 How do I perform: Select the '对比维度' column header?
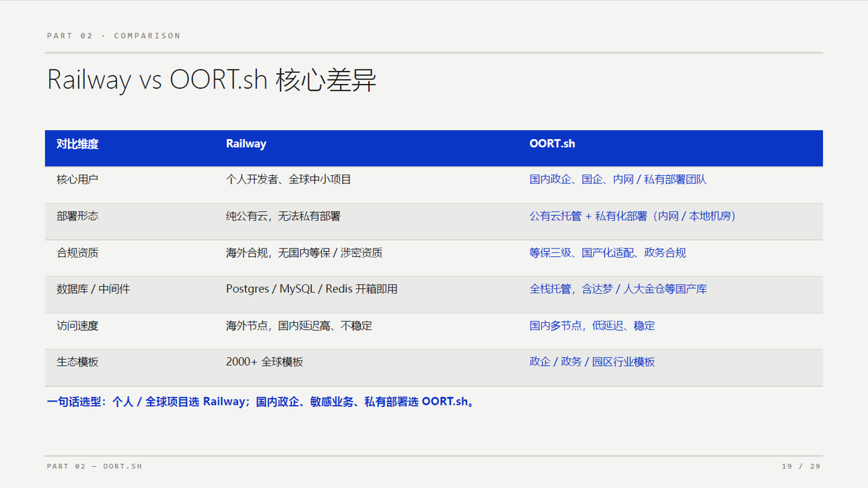[x=77, y=143]
